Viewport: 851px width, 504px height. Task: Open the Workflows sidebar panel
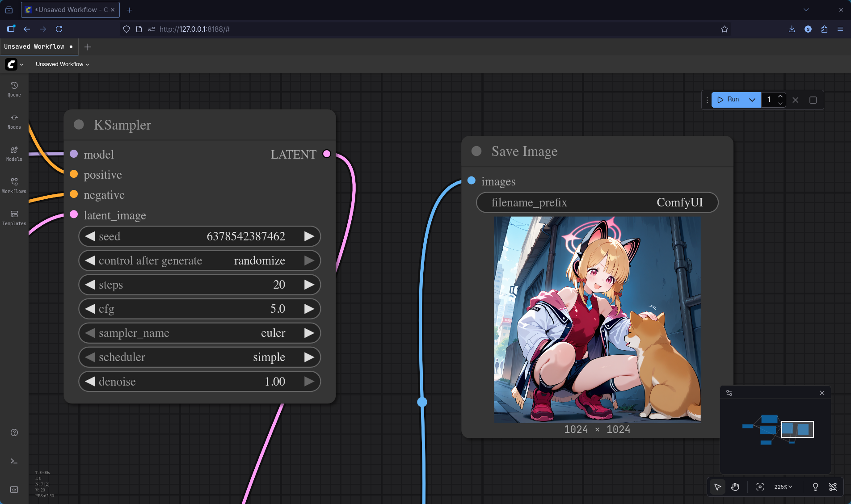pyautogui.click(x=14, y=185)
